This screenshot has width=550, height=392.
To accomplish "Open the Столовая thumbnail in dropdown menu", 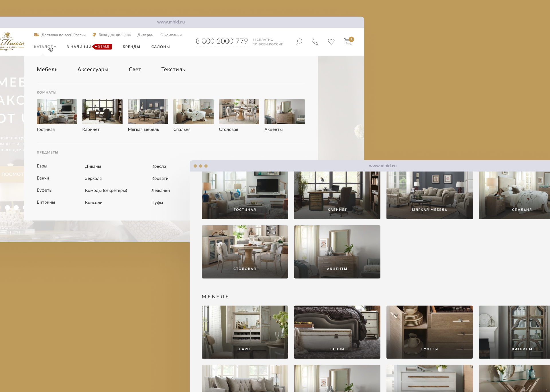I will point(239,112).
